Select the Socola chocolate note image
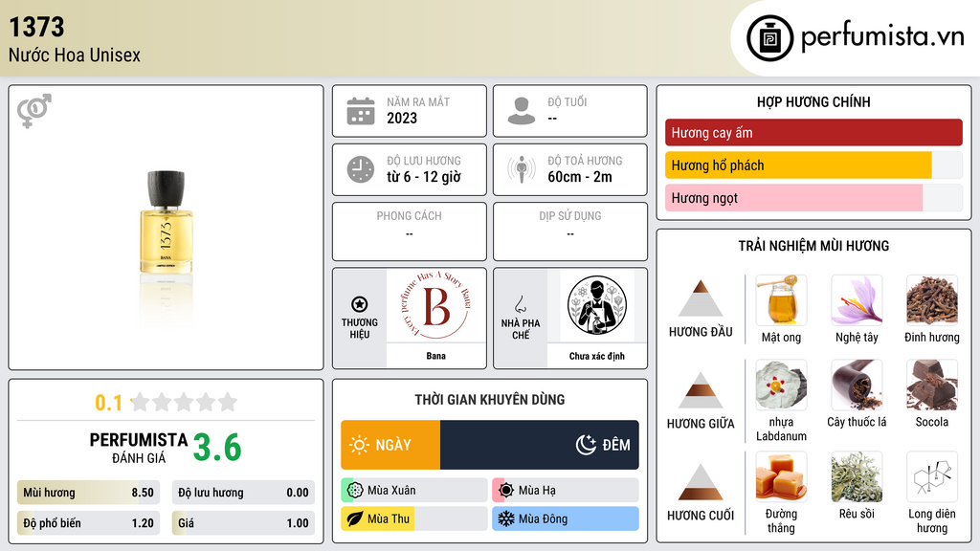This screenshot has height=551, width=980. pyautogui.click(x=932, y=385)
